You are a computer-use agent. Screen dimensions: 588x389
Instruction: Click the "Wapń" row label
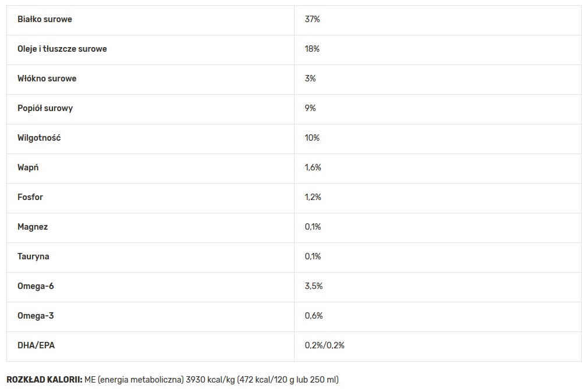pyautogui.click(x=29, y=167)
